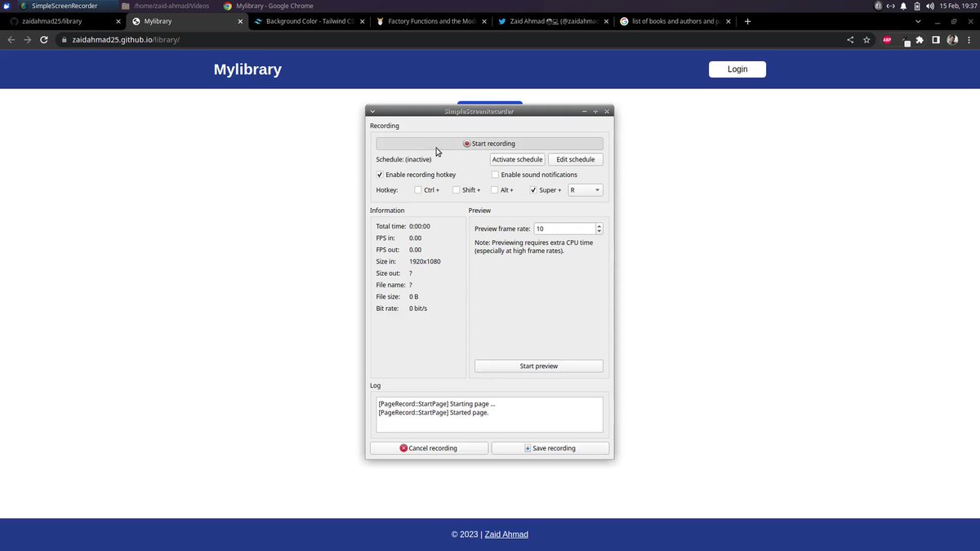Click the volume speaker icon in tray
The width and height of the screenshot is (980, 551).
[x=930, y=6]
